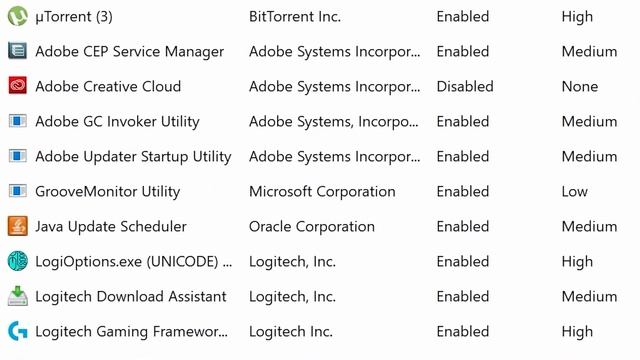Select the Java Update Scheduler entry name
Image resolution: width=640 pixels, height=360 pixels.
[111, 227]
